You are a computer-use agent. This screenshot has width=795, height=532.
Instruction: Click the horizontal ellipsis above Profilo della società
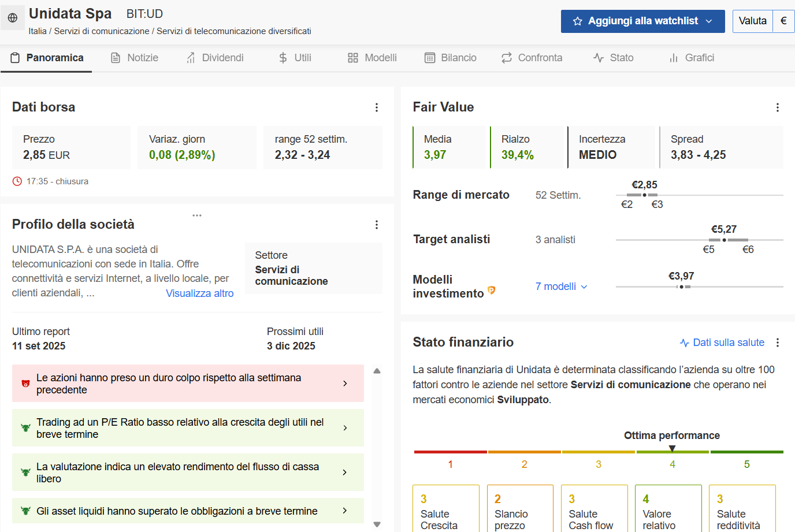coord(197,215)
